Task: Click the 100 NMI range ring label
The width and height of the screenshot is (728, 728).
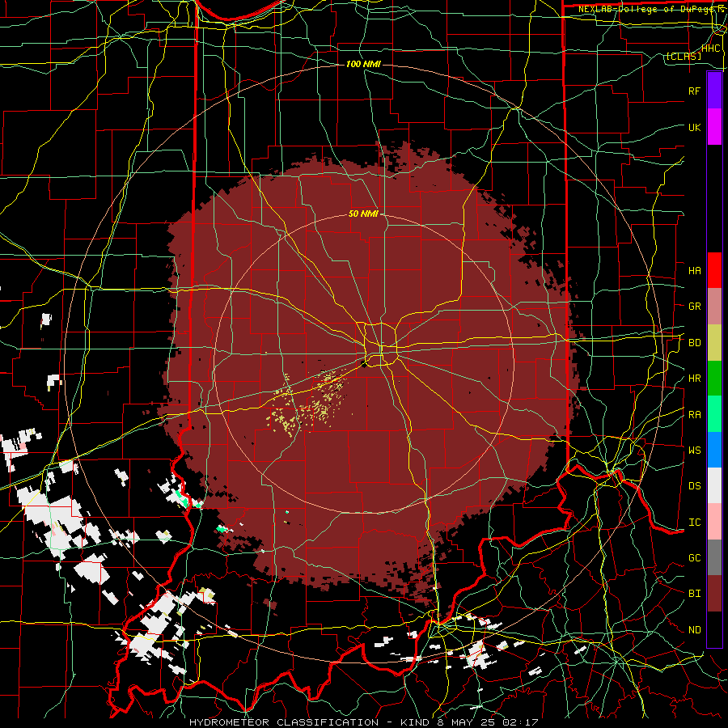Action: 363,64
